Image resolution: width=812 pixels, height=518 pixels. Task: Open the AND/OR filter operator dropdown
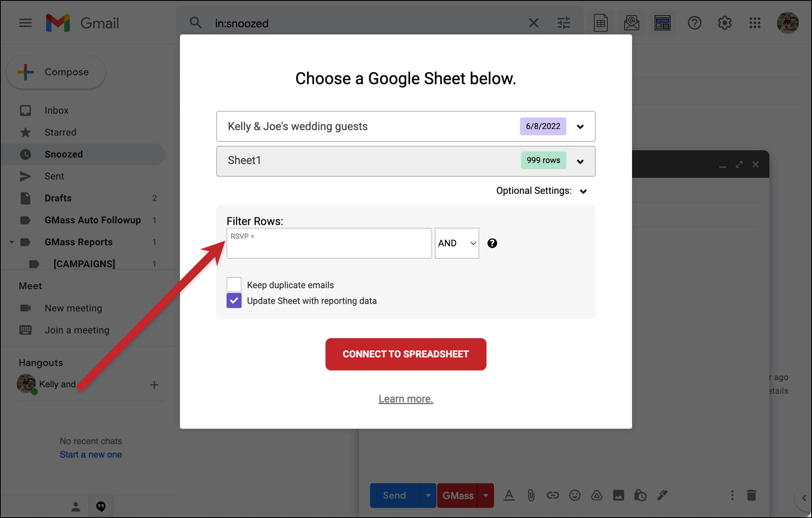pos(457,243)
